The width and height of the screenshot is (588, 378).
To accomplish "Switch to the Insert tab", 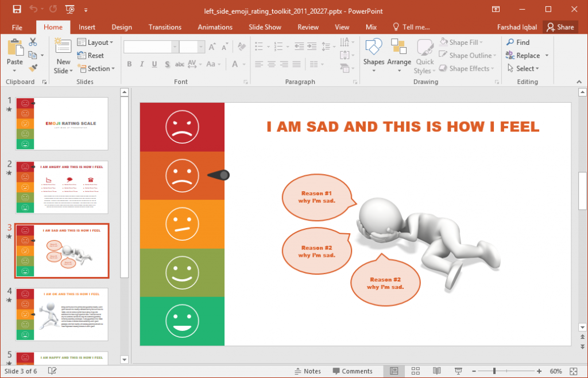I will point(87,27).
